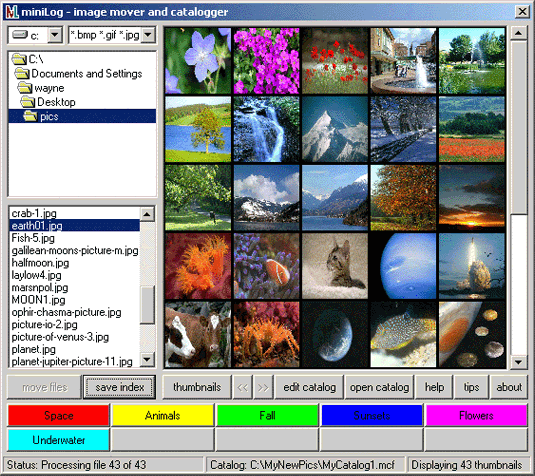Click the edit catalog button
This screenshot has width=535, height=476.
click(309, 387)
